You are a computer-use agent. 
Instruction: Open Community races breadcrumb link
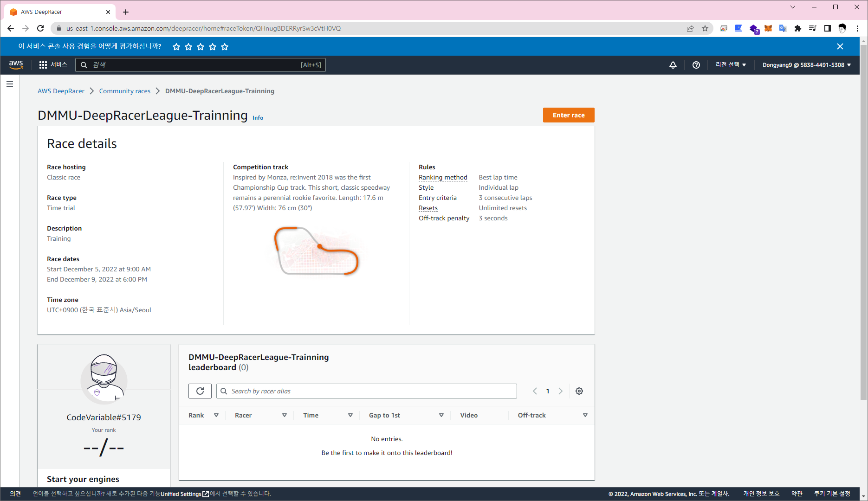[125, 91]
